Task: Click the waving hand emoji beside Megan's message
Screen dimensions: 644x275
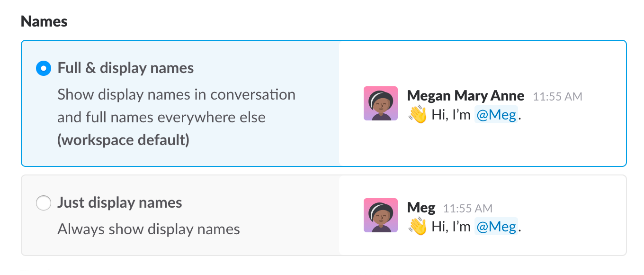Action: click(418, 115)
